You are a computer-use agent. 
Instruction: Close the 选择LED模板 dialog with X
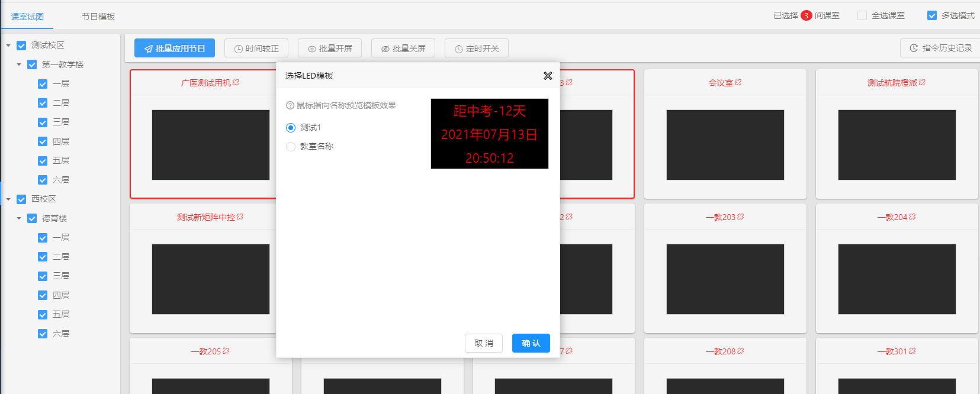coord(548,76)
